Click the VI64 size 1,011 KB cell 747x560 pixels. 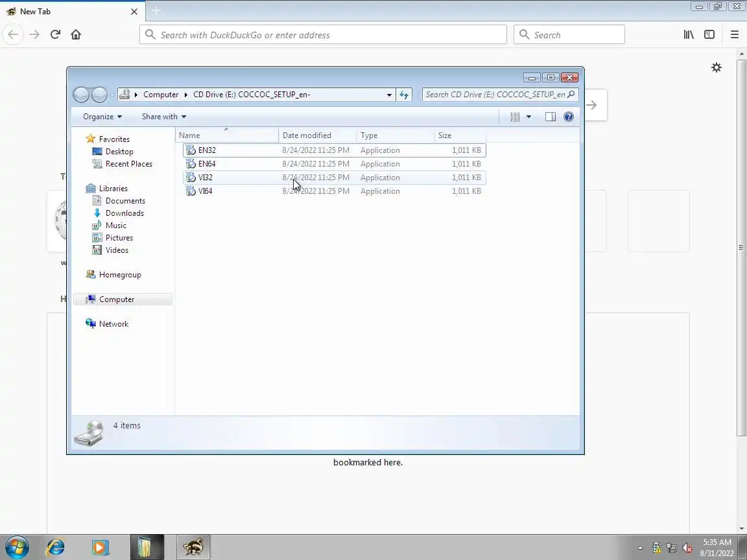click(x=466, y=191)
